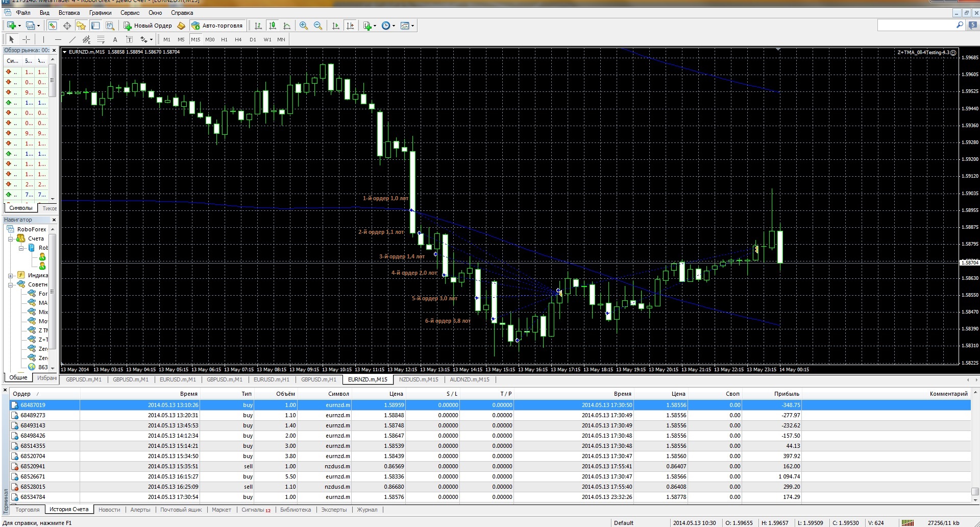The height and width of the screenshot is (527, 980).
Task: Open a new chart window via toolbar icon
Action: [x=11, y=26]
